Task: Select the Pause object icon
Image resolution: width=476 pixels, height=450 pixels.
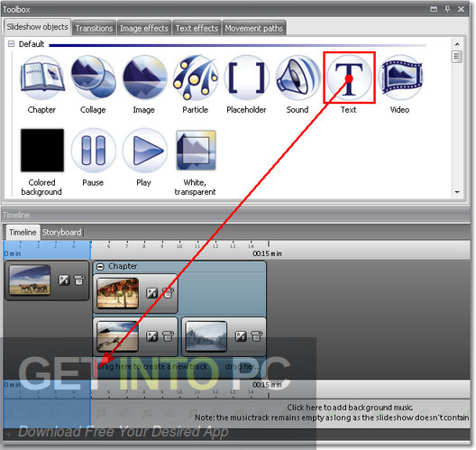Action: tap(93, 151)
